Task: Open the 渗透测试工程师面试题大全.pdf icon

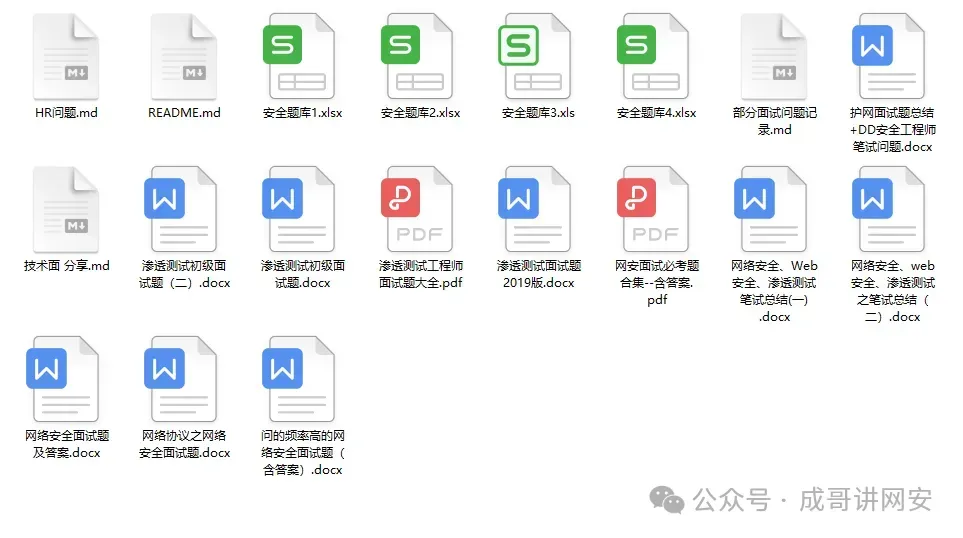Action: click(x=416, y=209)
